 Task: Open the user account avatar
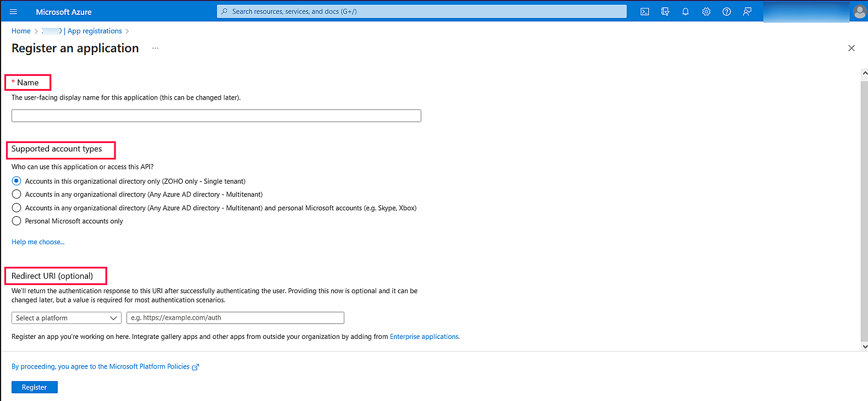859,12
